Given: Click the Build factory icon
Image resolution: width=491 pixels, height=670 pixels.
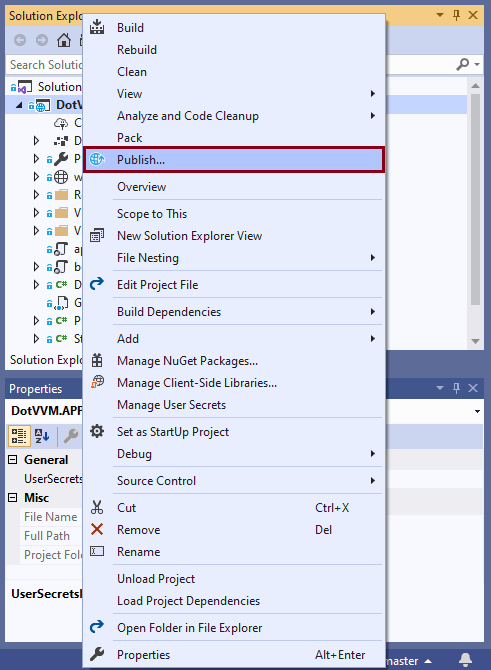Looking at the screenshot, I should [97, 26].
